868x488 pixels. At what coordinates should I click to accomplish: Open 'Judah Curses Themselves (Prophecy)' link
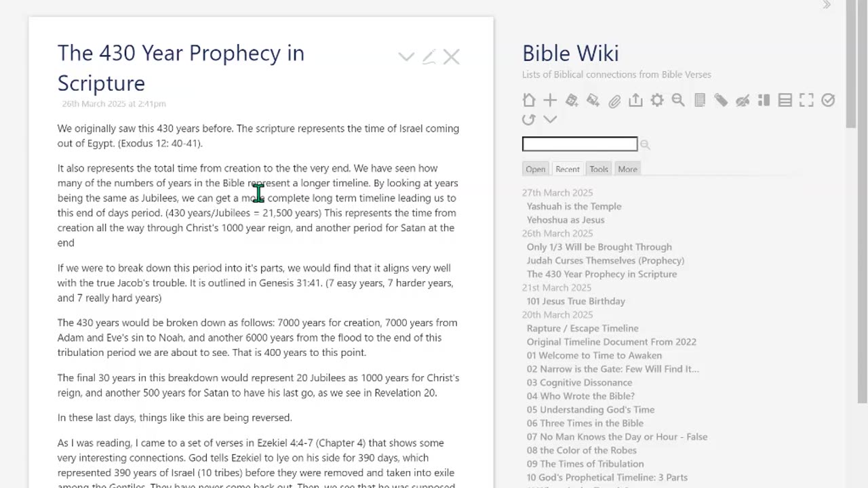pos(606,260)
